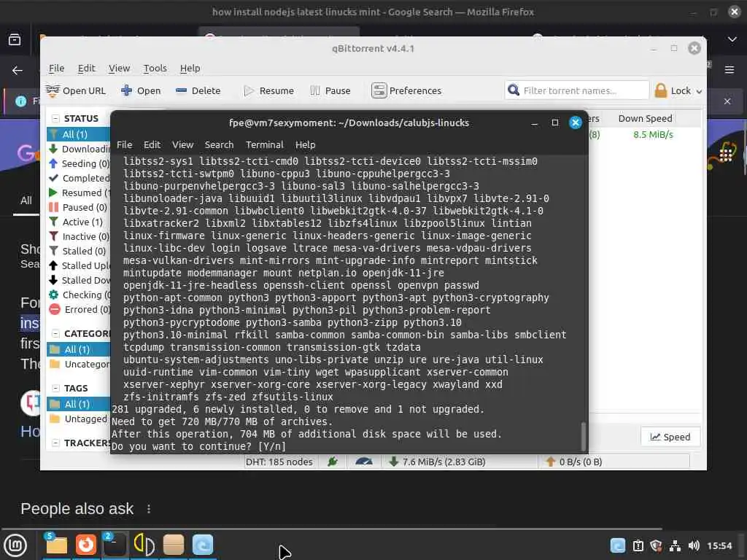Open the terminal's Help menu
The height and width of the screenshot is (560, 747).
tap(306, 145)
